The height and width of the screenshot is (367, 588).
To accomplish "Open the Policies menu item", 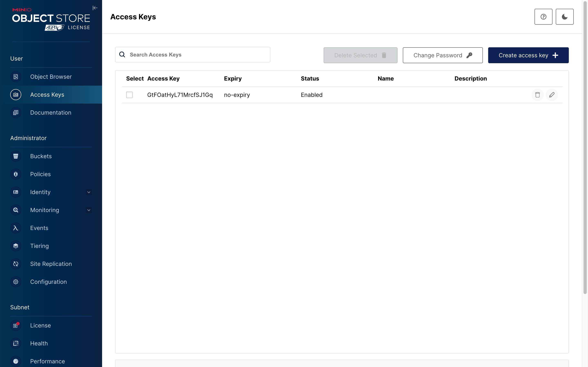I will point(40,174).
